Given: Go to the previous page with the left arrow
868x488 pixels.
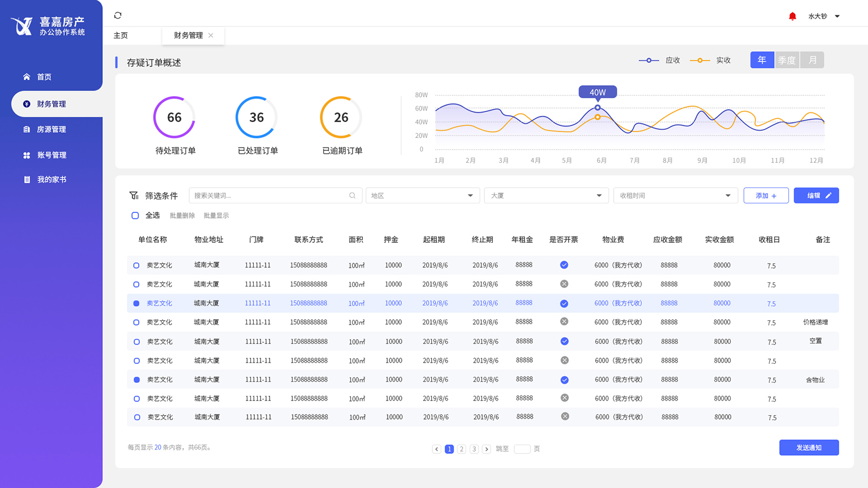Looking at the screenshot, I should (x=436, y=449).
